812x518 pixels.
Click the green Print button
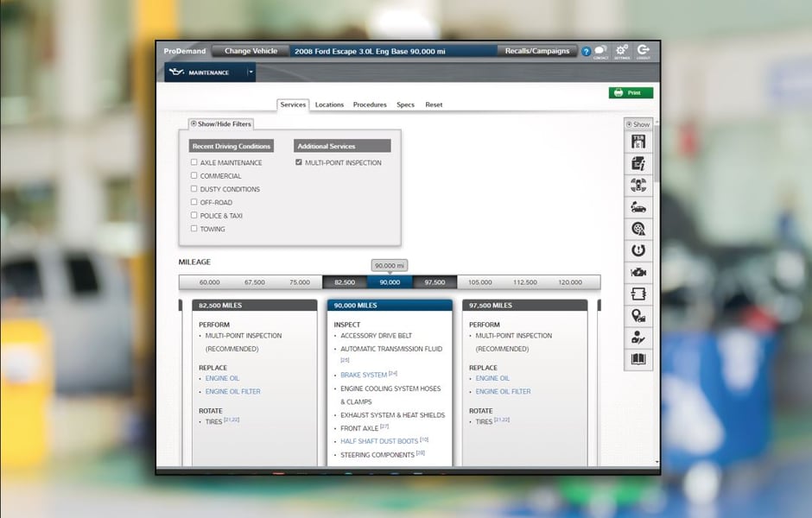point(631,93)
